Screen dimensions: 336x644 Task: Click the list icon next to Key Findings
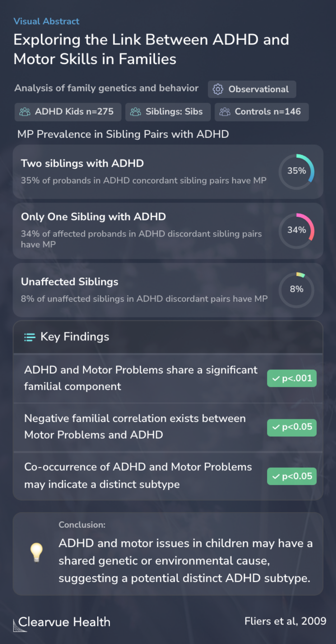[x=30, y=337]
